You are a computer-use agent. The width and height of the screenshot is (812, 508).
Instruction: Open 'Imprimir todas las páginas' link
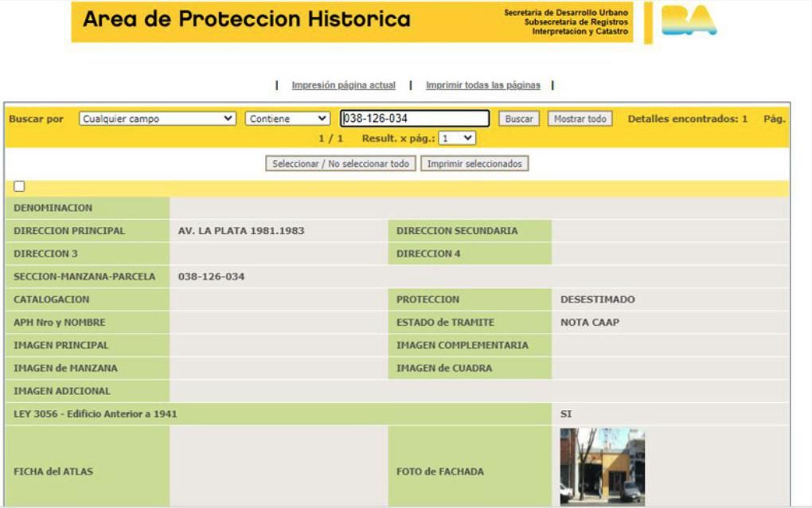coord(482,85)
